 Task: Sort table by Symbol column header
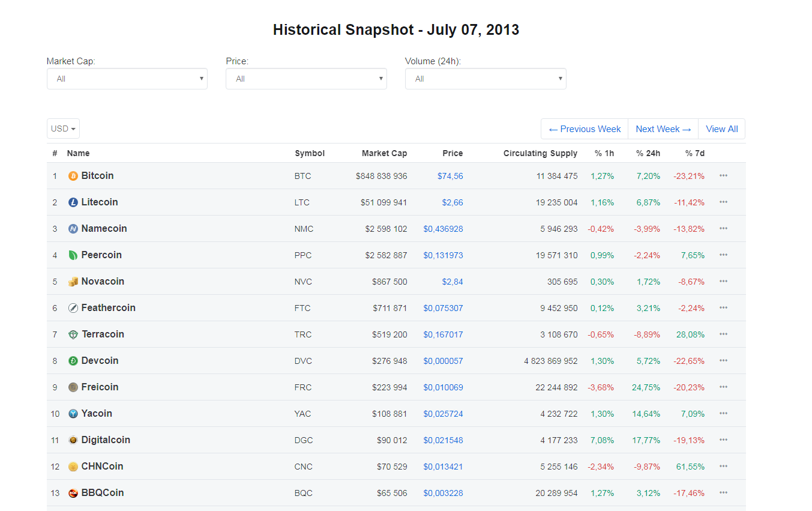[x=310, y=153]
